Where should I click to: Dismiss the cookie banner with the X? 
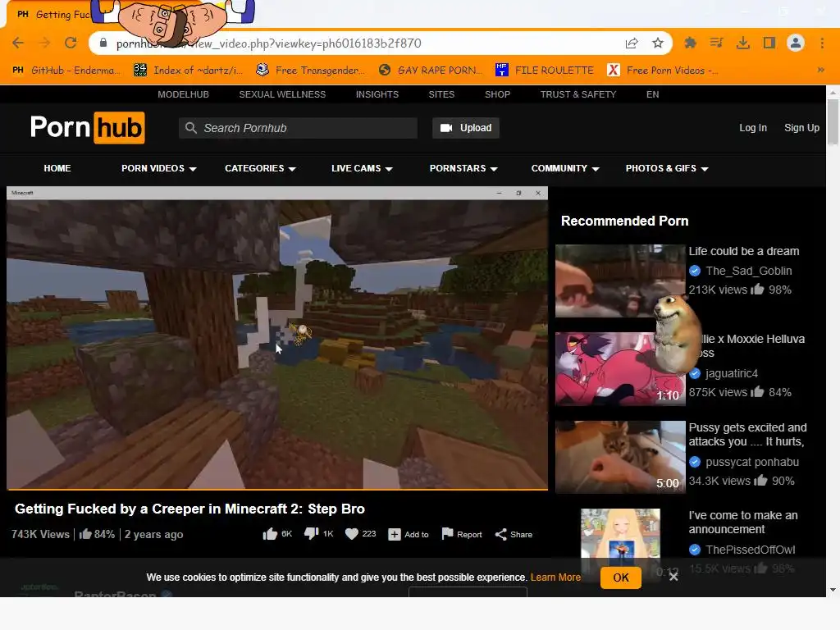[673, 577]
